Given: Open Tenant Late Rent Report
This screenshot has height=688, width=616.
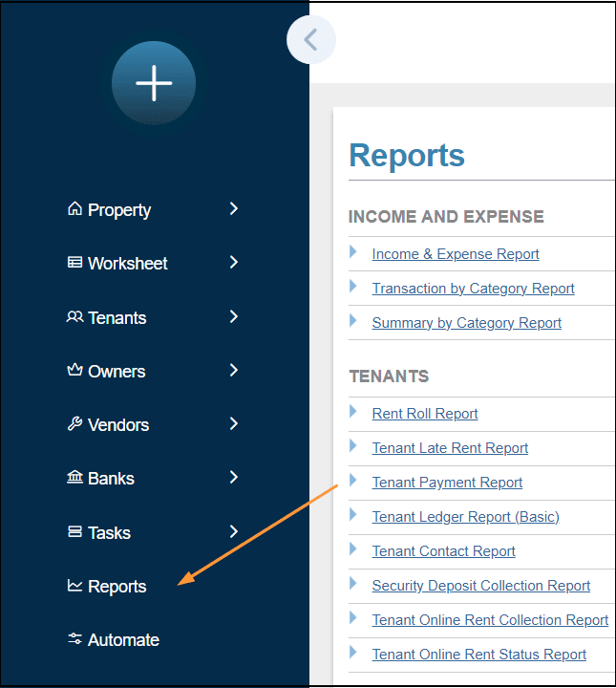Looking at the screenshot, I should [x=450, y=448].
